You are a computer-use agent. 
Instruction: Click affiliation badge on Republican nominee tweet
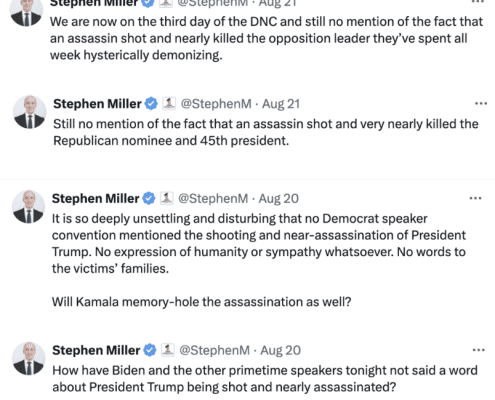pyautogui.click(x=169, y=103)
